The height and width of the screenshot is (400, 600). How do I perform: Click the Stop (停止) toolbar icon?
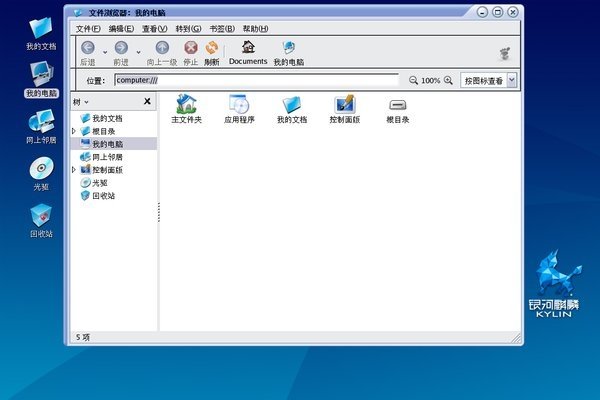[191, 53]
